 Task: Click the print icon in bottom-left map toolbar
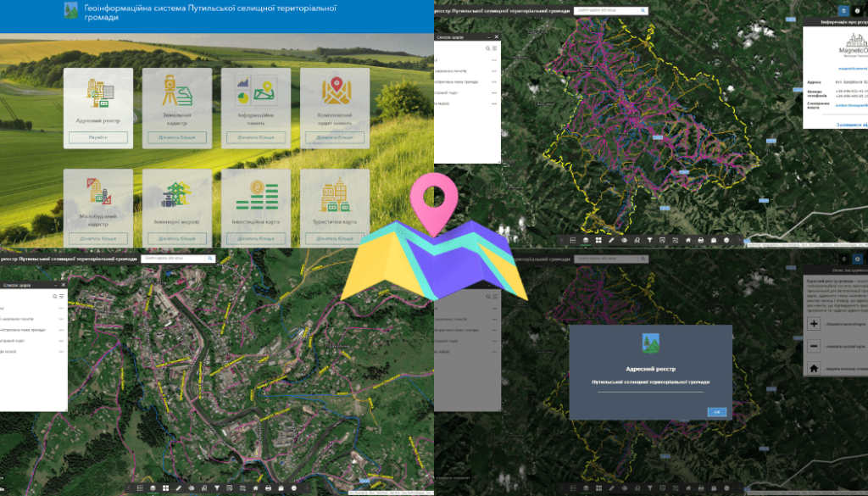(x=268, y=488)
